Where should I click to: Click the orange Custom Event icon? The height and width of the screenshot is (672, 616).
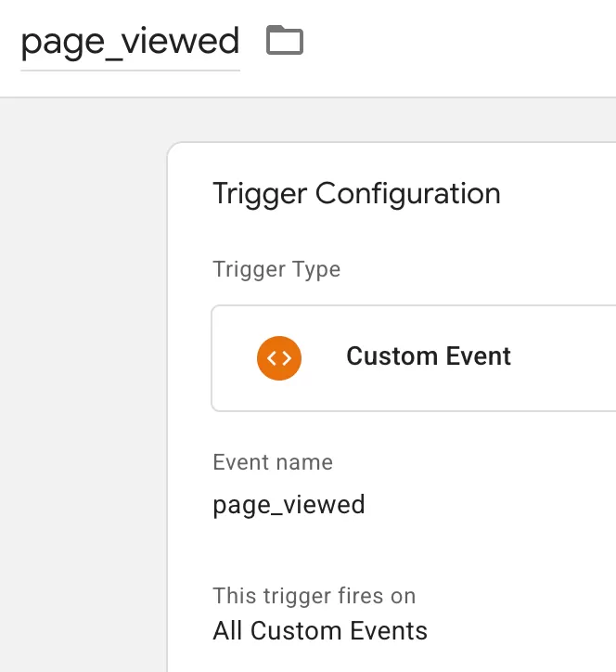point(279,358)
